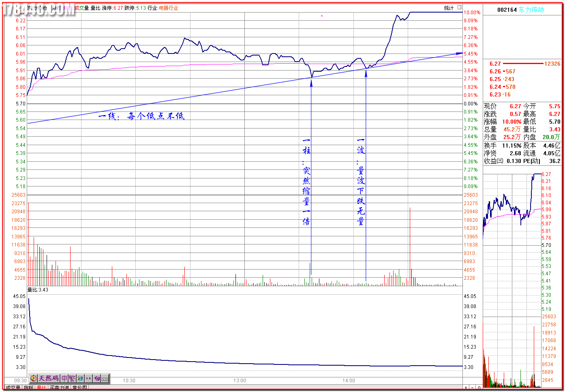The image size is (565, 392).
Task: Click the 成交量 legend label in header
Action: (81, 8)
